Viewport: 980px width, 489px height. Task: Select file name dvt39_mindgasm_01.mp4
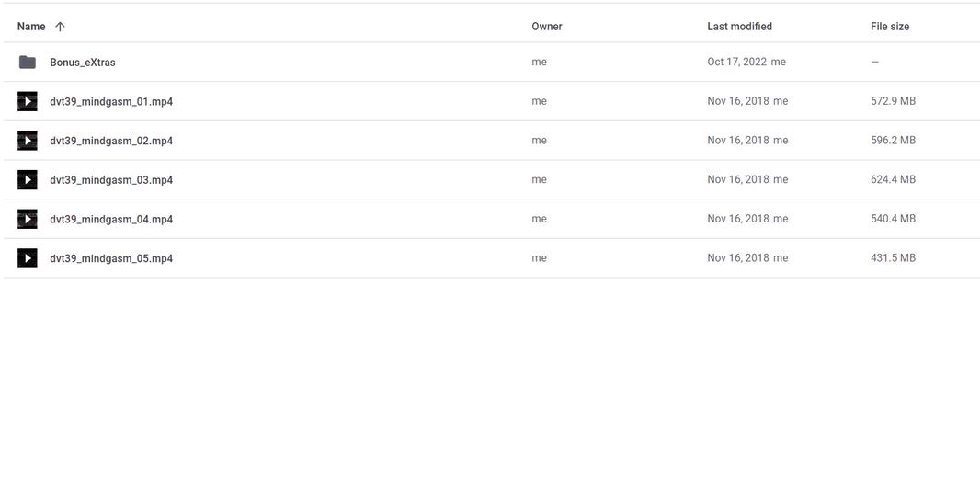pos(111,102)
